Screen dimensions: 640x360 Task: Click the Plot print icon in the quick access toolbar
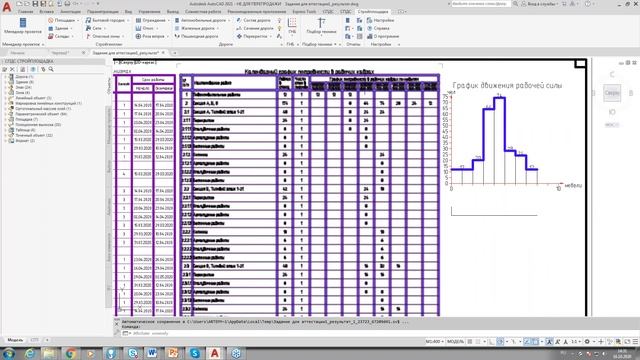(67, 4)
